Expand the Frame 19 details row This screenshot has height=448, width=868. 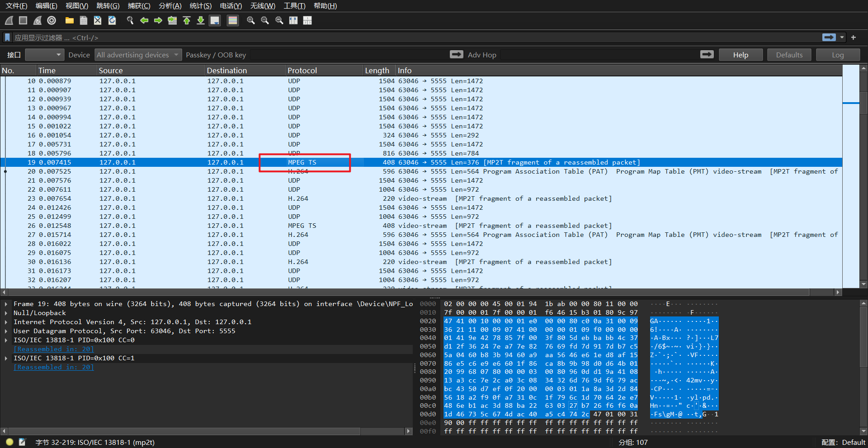coord(6,304)
